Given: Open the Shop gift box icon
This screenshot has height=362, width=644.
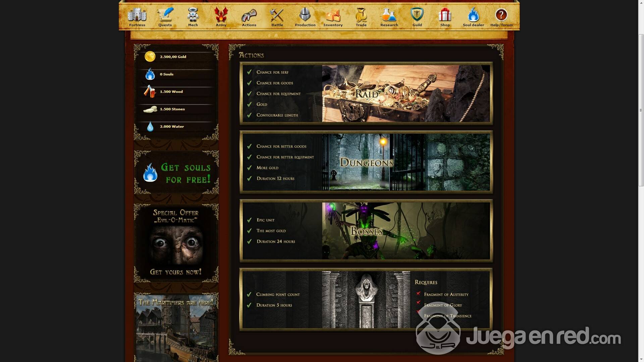Looking at the screenshot, I should (445, 15).
